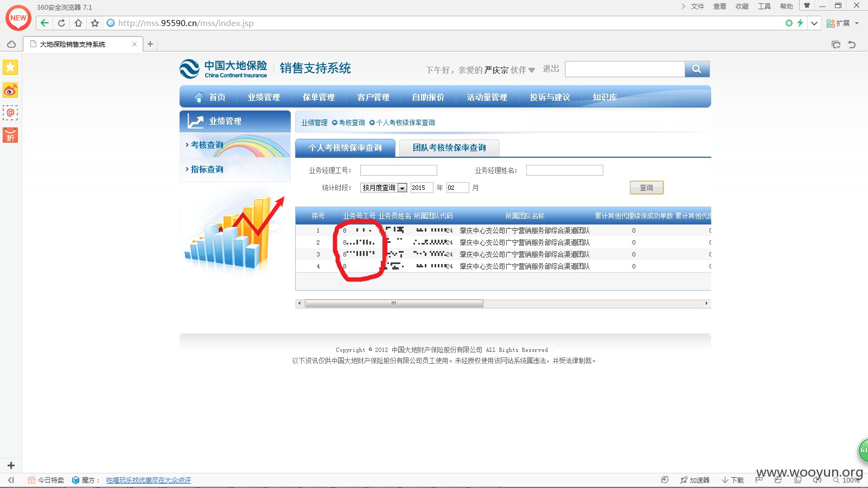Open 业绩管理 in the nav bar

(x=264, y=97)
